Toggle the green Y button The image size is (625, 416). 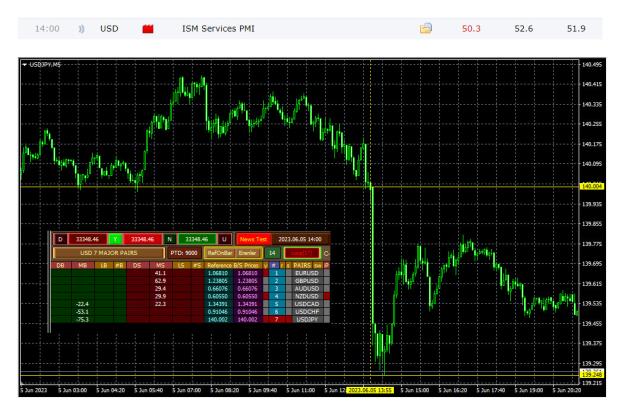tap(116, 239)
